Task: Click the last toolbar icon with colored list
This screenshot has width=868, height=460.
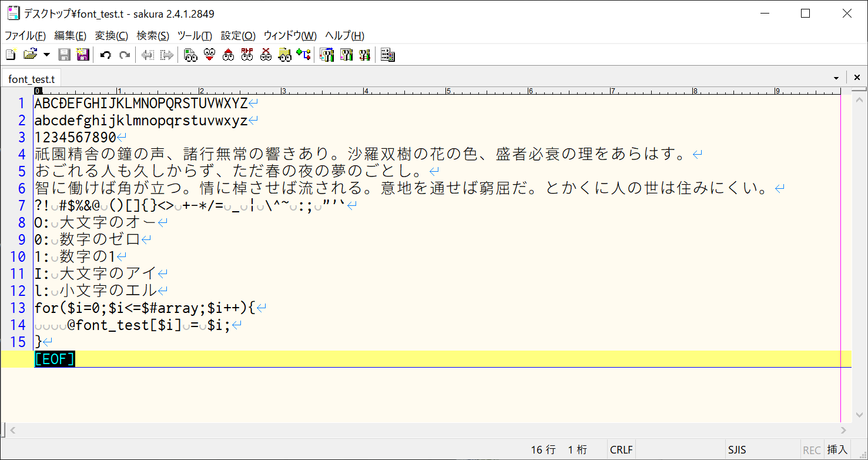Action: [x=387, y=55]
